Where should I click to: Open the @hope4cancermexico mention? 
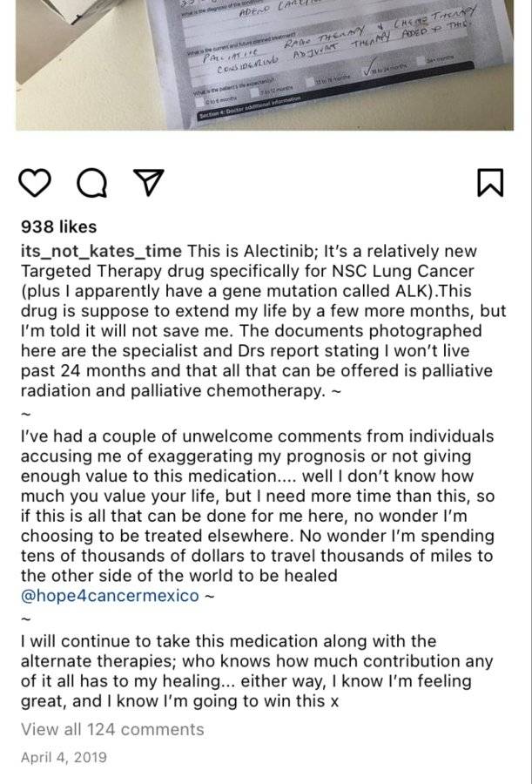(110, 596)
